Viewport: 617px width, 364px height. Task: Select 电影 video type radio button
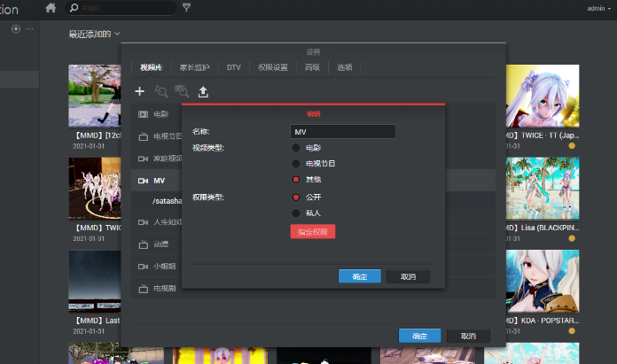[296, 148]
